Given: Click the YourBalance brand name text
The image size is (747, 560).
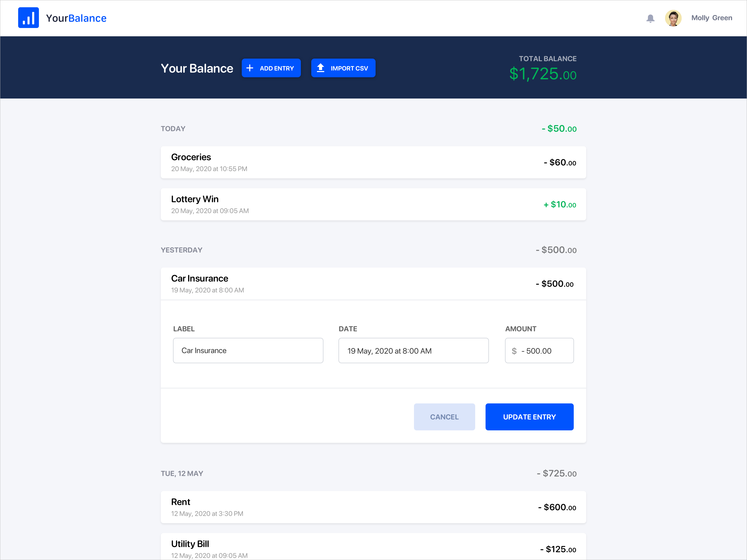Looking at the screenshot, I should point(76,18).
